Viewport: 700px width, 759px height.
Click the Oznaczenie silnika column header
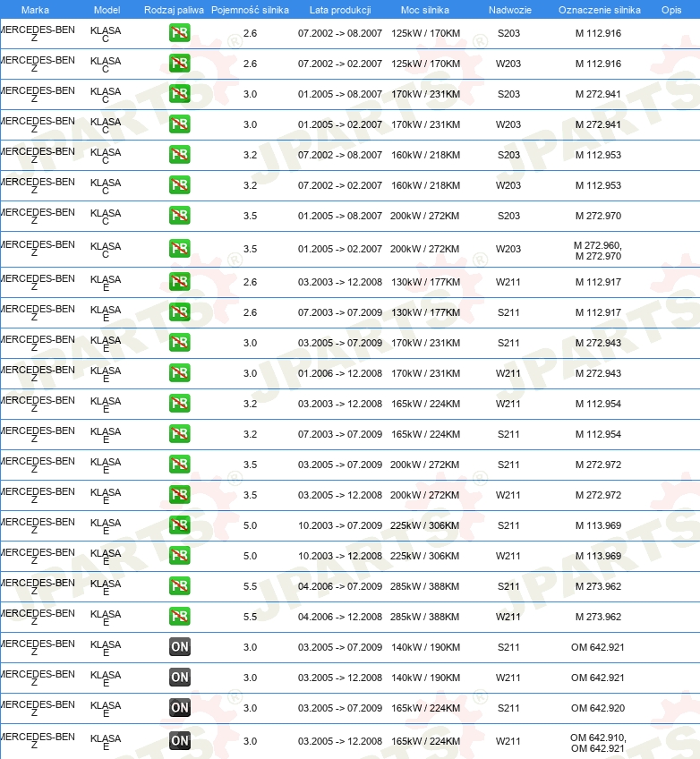click(600, 10)
